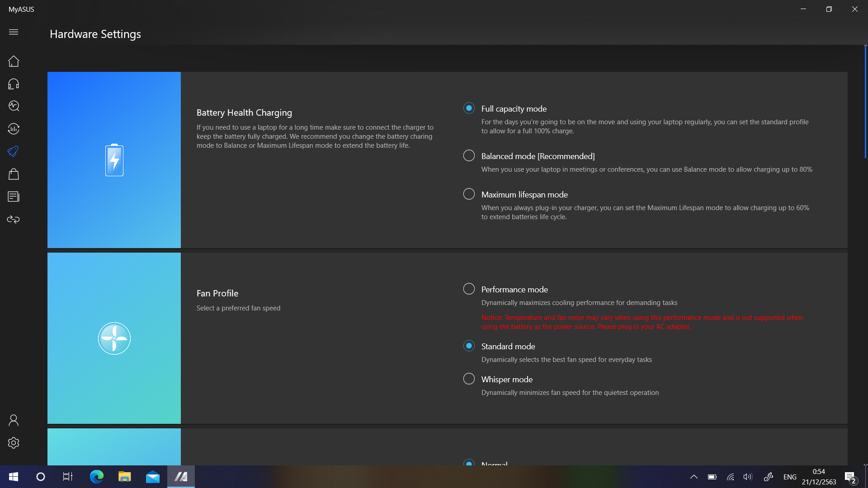Click the vertical scrollbar thumb
The image size is (868, 488).
[865, 102]
